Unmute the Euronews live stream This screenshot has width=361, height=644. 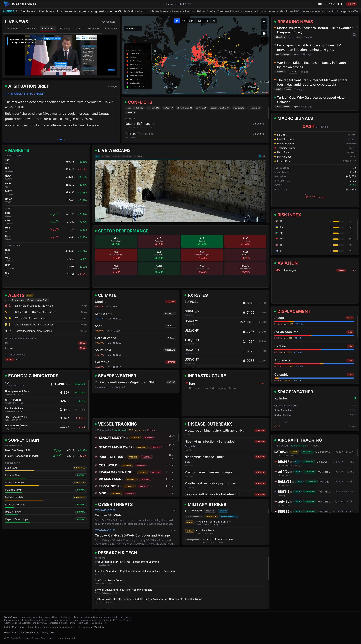tap(108, 22)
